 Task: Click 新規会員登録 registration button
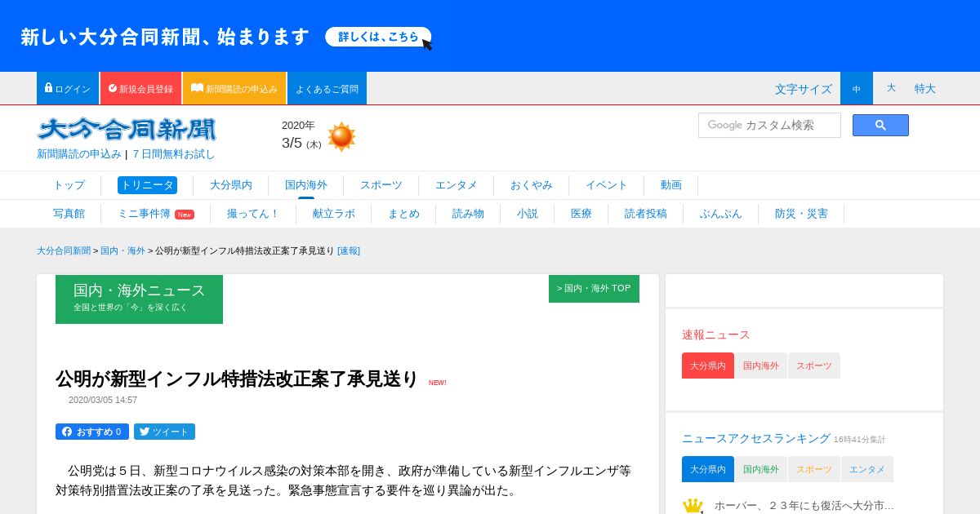pyautogui.click(x=140, y=88)
